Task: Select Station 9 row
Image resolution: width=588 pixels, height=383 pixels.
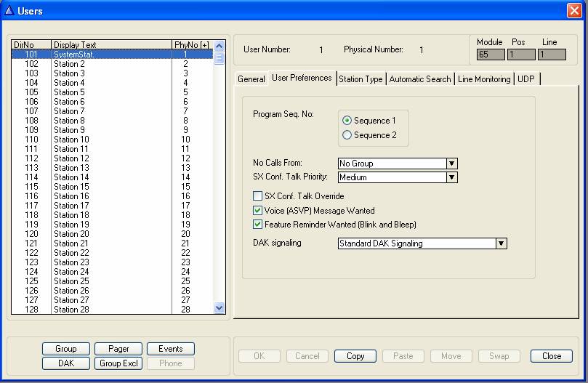Action: coord(112,130)
